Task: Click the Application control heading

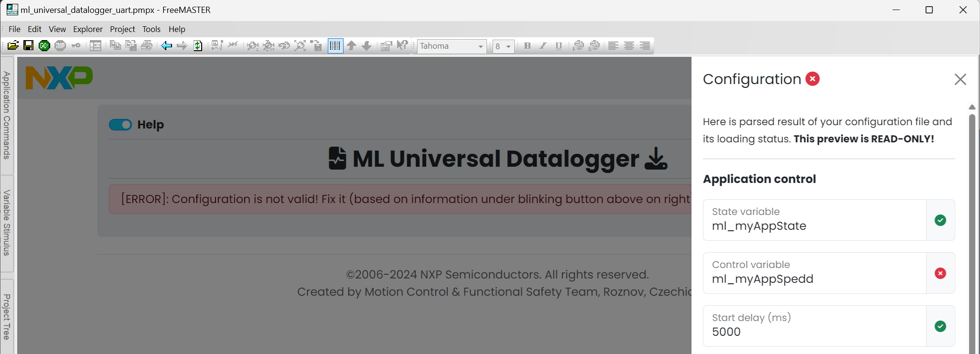Action: (x=759, y=179)
